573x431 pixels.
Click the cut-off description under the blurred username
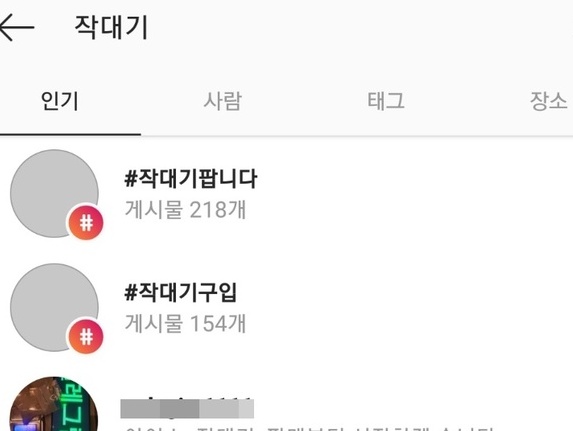pos(309,428)
